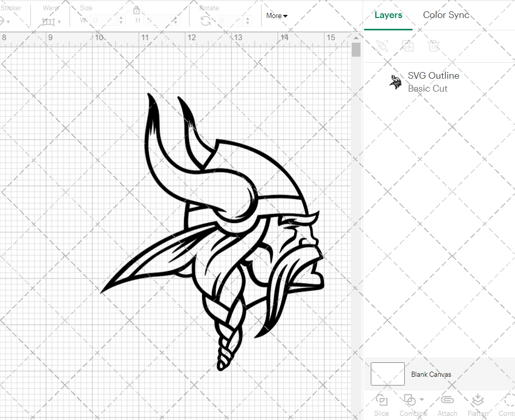
Task: Select the SVG Outline layer
Action: [433, 82]
